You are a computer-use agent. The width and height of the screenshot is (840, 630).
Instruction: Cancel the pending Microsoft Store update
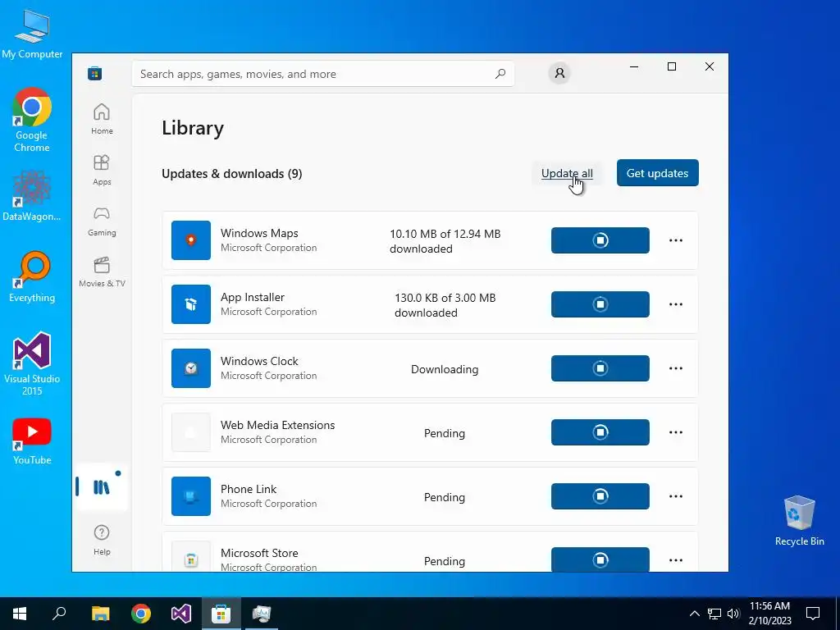(x=600, y=559)
